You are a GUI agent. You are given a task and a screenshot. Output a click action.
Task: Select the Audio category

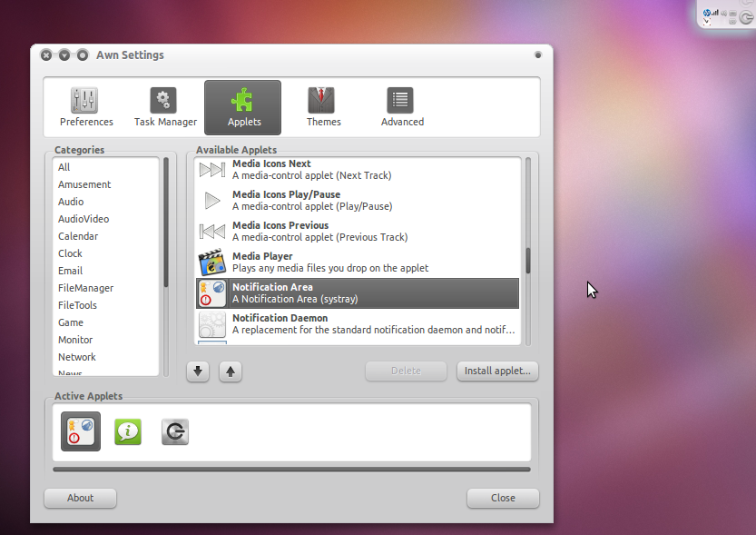click(71, 202)
